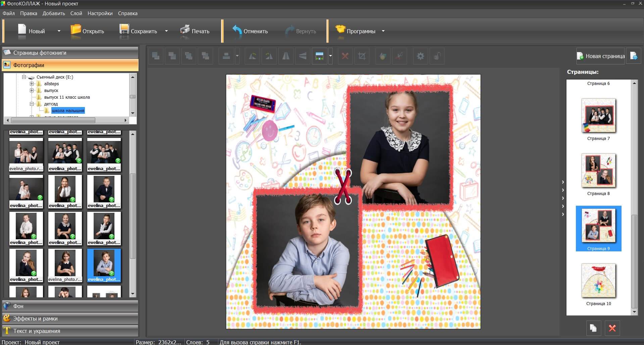
Task: Select the highlighted boy photo thumbnail in browser
Action: pyautogui.click(x=104, y=265)
